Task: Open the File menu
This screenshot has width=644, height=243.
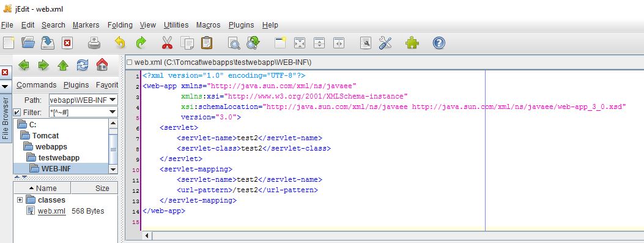Action: [7, 25]
